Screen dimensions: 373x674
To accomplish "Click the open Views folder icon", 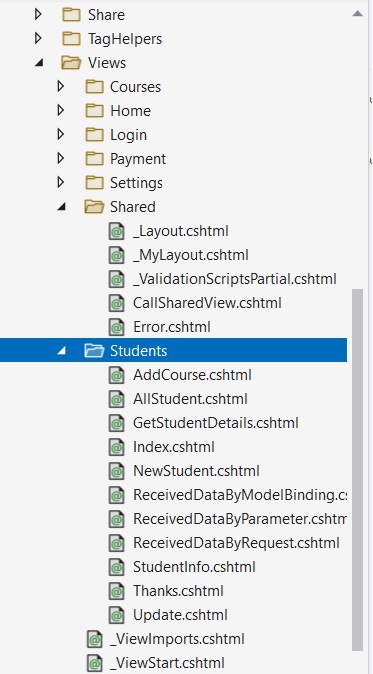I will 71,63.
